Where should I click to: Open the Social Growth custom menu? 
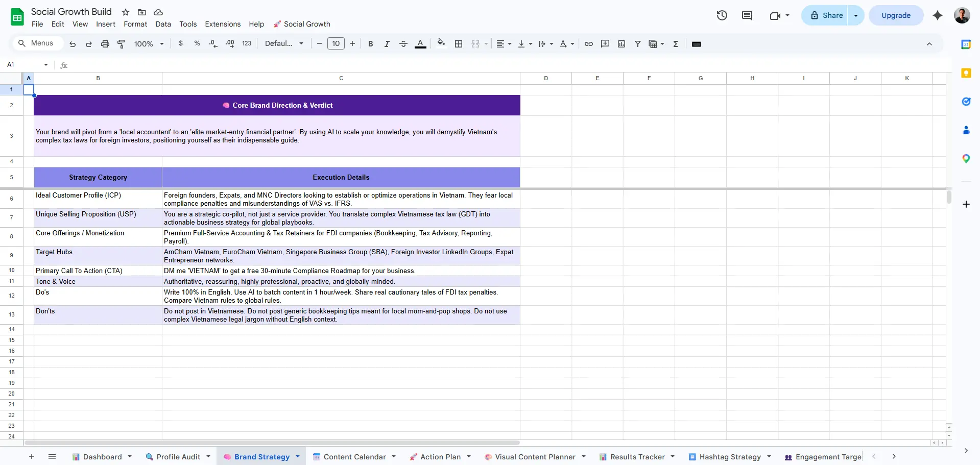pos(302,24)
